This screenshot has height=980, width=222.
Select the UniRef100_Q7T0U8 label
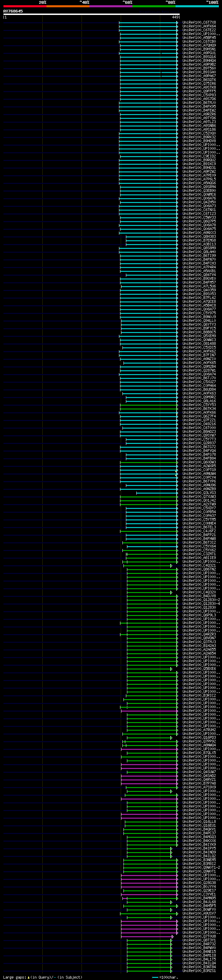pyautogui.click(x=199, y=936)
